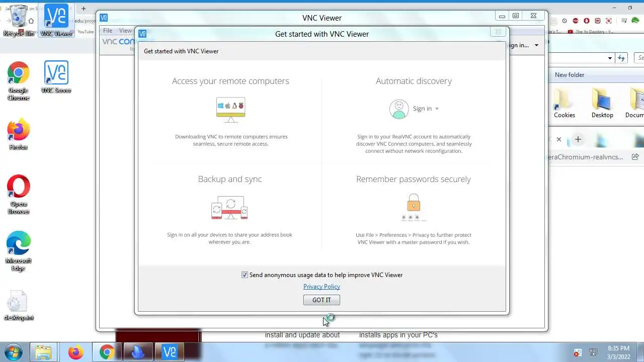Open the View menu in VNC Viewer
The width and height of the screenshot is (644, 362).
point(125,31)
